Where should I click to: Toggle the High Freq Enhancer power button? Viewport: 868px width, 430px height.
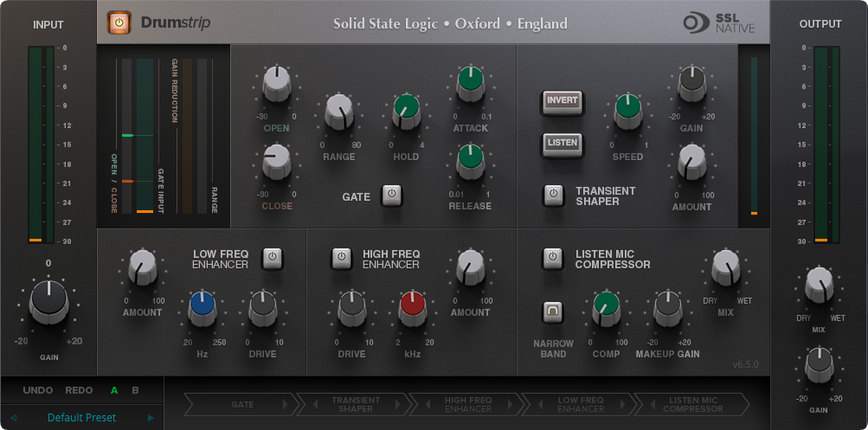tap(342, 259)
